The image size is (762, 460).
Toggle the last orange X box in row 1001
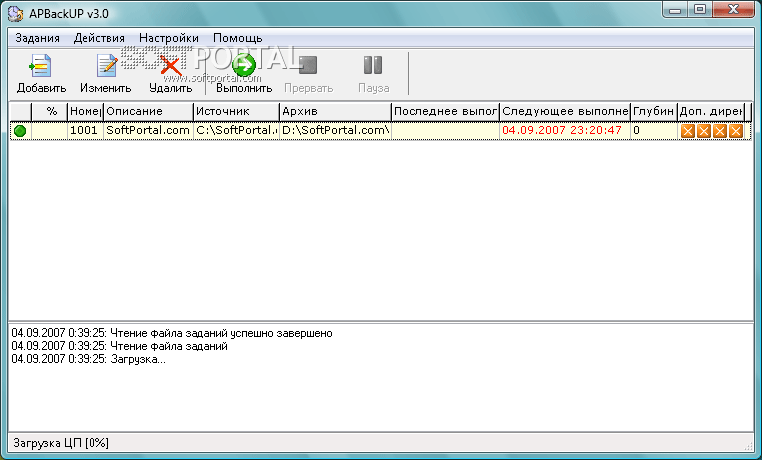pos(736,131)
